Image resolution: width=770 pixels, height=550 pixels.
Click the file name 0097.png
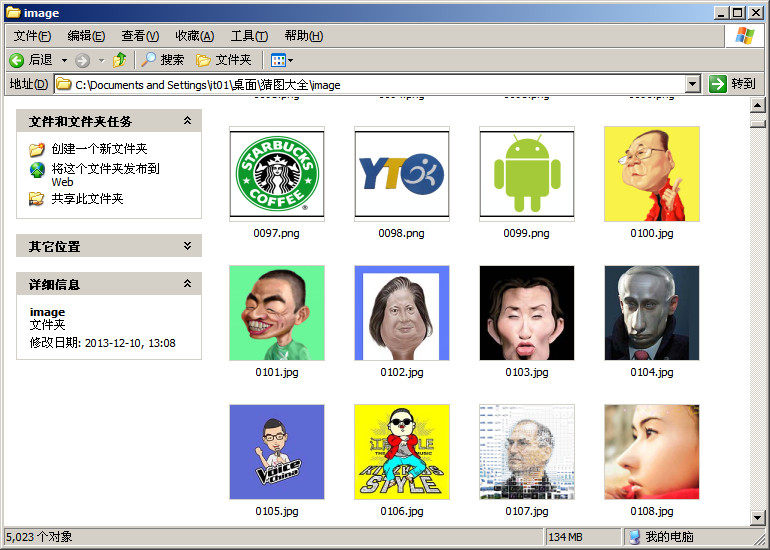(x=276, y=233)
